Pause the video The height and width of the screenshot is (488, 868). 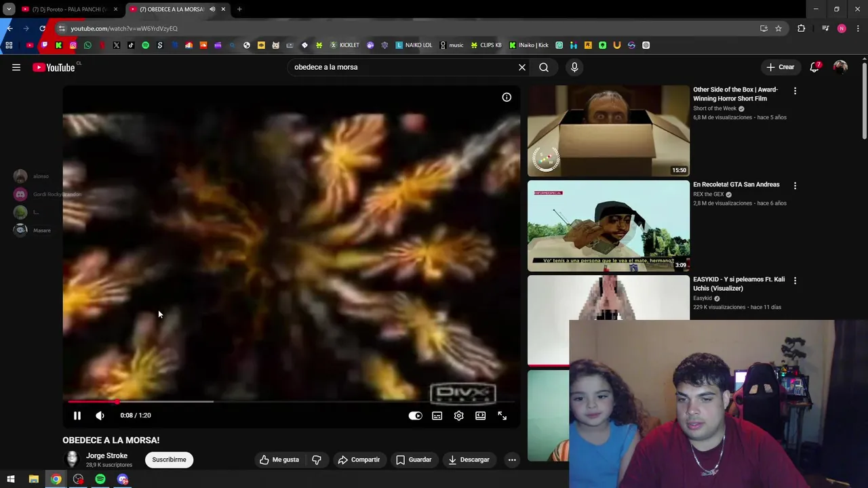77,415
